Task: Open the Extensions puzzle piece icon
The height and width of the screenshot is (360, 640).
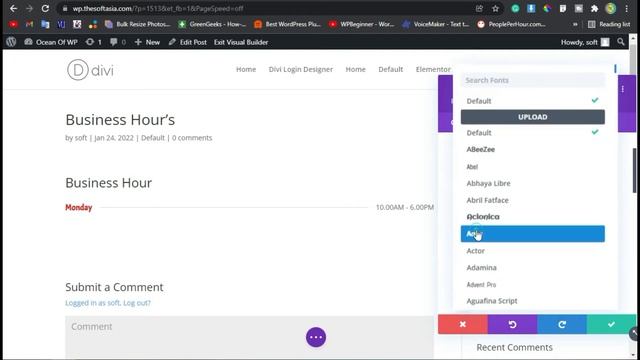Action: (x=595, y=9)
